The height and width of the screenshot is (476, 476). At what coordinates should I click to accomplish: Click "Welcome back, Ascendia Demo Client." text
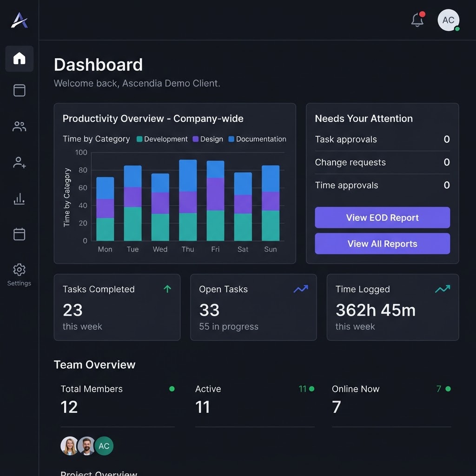point(137,83)
